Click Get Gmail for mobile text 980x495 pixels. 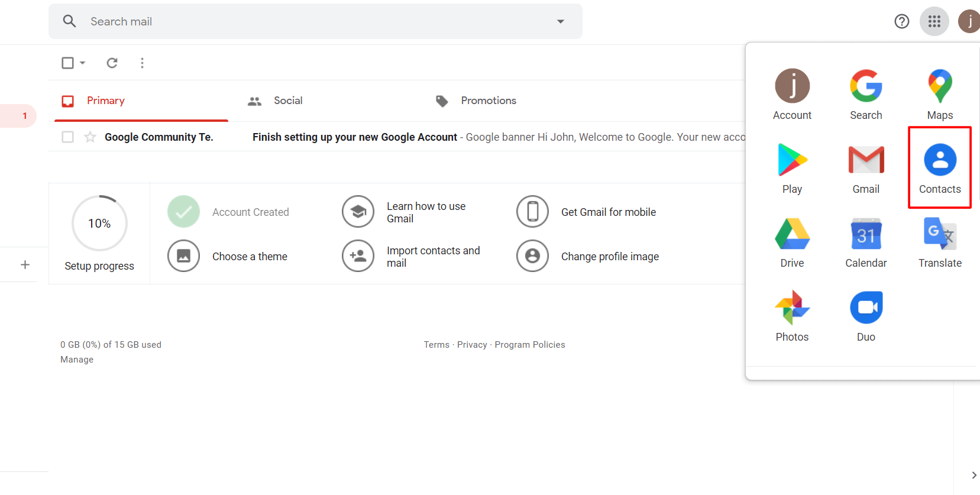(x=609, y=212)
